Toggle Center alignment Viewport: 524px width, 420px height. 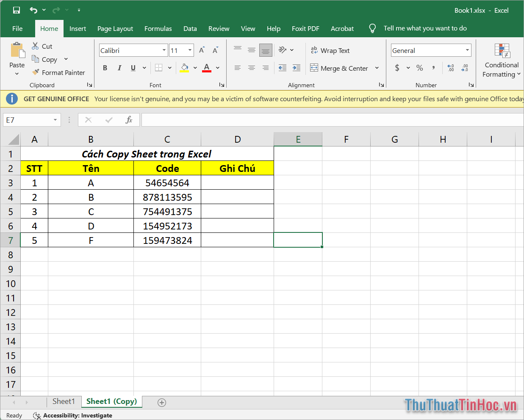(252, 68)
